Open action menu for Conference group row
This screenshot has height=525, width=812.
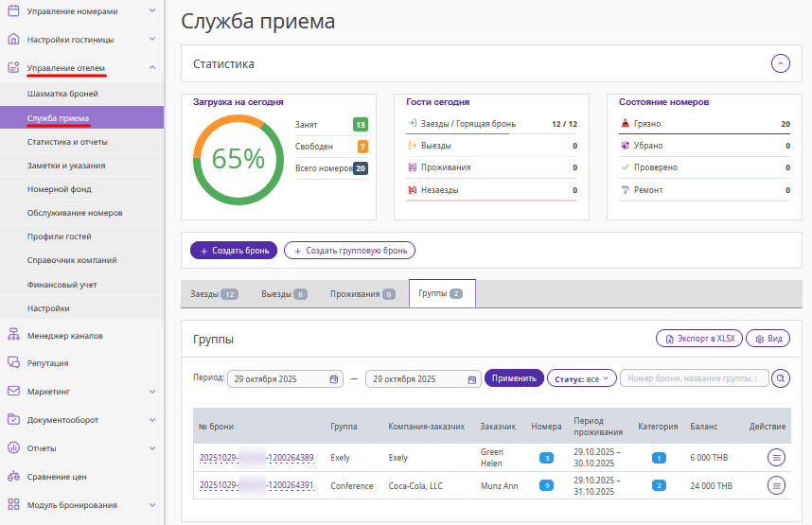coord(777,485)
